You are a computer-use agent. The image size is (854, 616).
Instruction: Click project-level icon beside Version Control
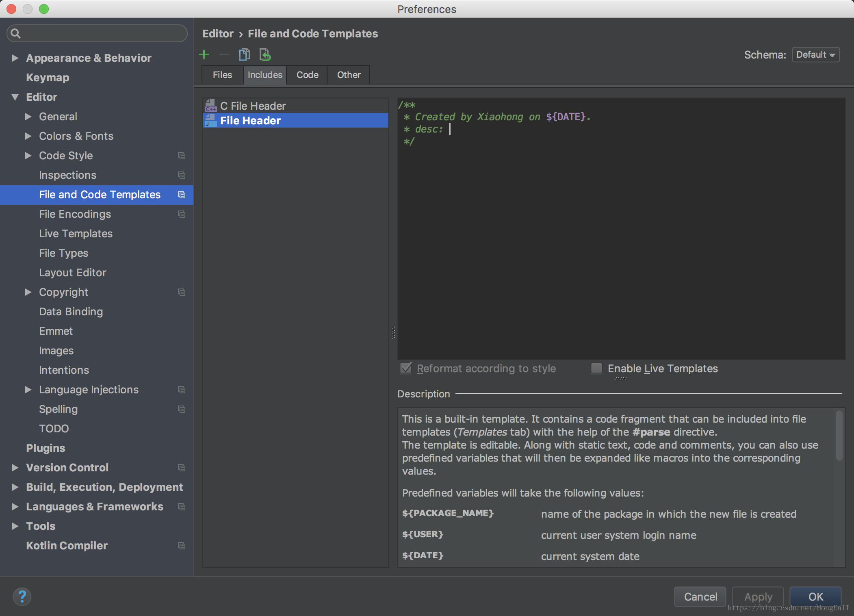click(182, 468)
